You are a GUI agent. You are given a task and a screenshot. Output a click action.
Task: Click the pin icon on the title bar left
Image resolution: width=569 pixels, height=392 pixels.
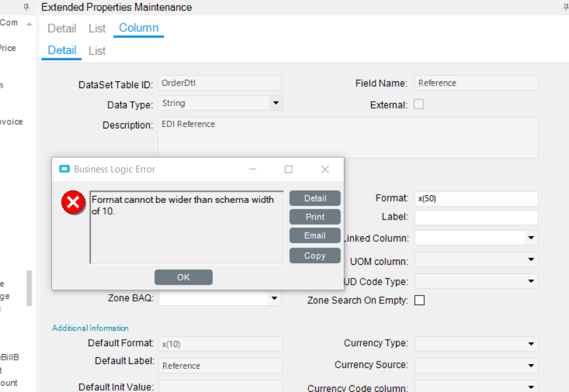(x=25, y=7)
